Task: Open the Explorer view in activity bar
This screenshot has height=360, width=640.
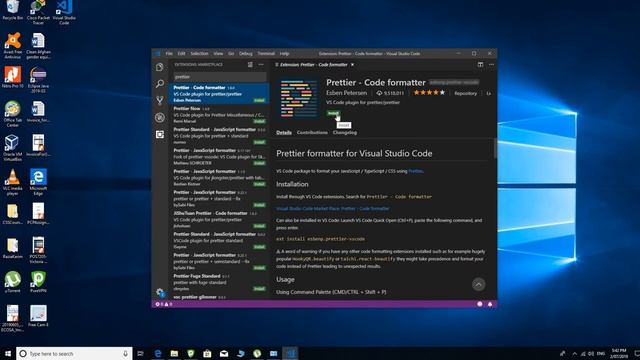Action: coord(160,67)
